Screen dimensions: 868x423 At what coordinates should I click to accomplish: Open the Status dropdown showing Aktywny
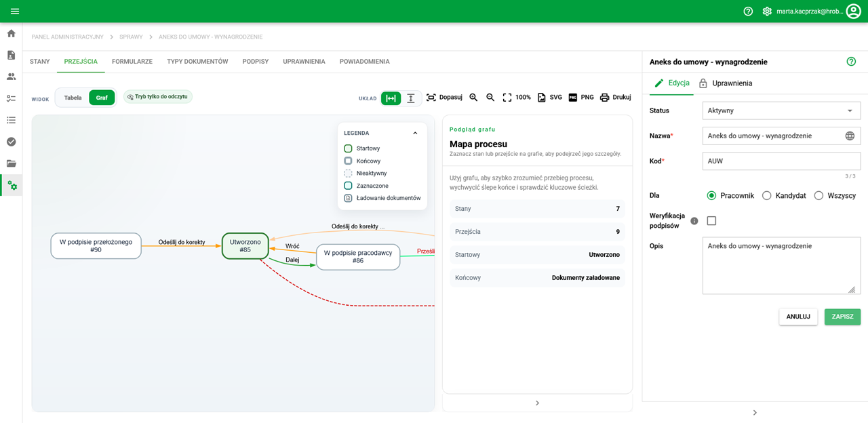[781, 110]
